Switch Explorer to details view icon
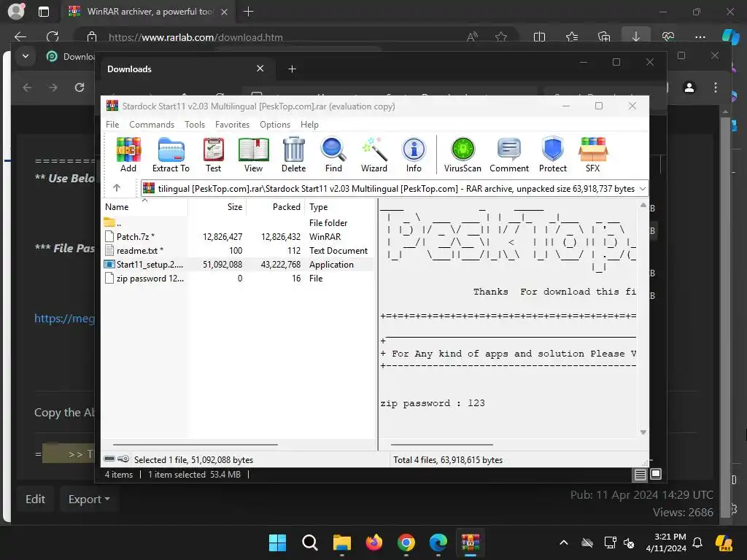The width and height of the screenshot is (747, 560). [x=640, y=474]
